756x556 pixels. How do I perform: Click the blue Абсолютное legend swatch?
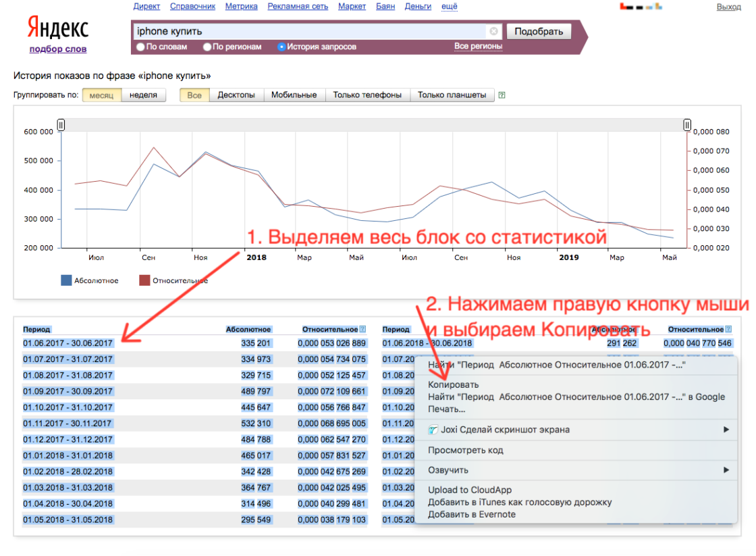[x=67, y=280]
